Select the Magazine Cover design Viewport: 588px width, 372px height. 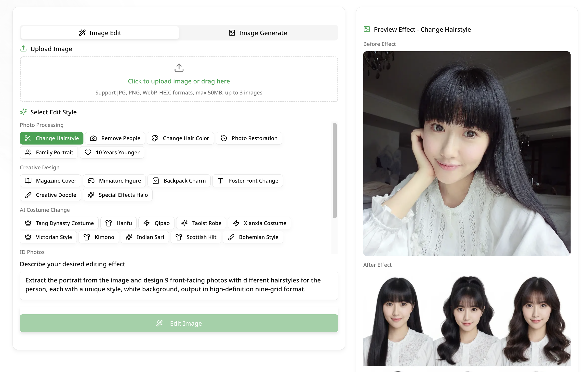click(50, 181)
